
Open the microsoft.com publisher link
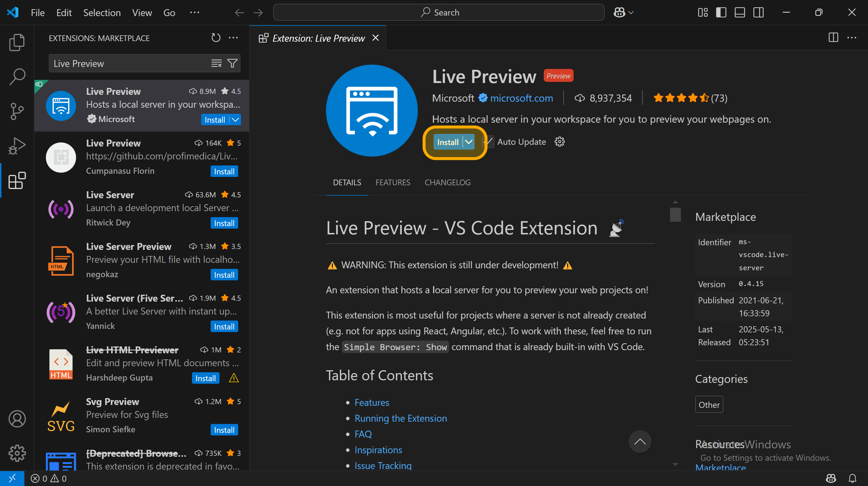[x=521, y=98]
